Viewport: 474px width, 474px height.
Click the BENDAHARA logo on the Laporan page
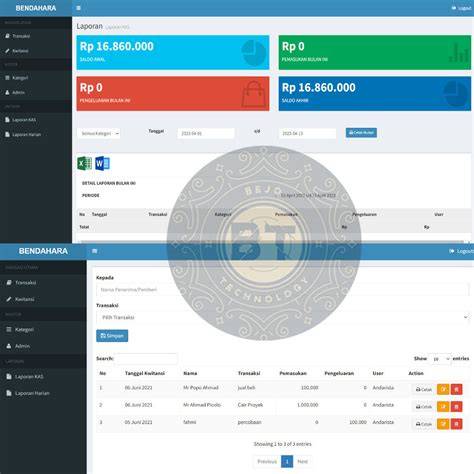click(x=36, y=8)
